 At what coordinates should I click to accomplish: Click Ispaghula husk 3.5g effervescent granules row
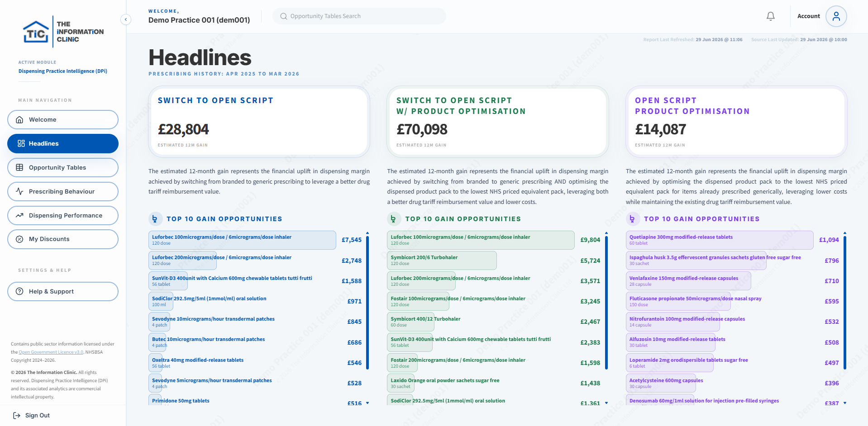(734, 260)
